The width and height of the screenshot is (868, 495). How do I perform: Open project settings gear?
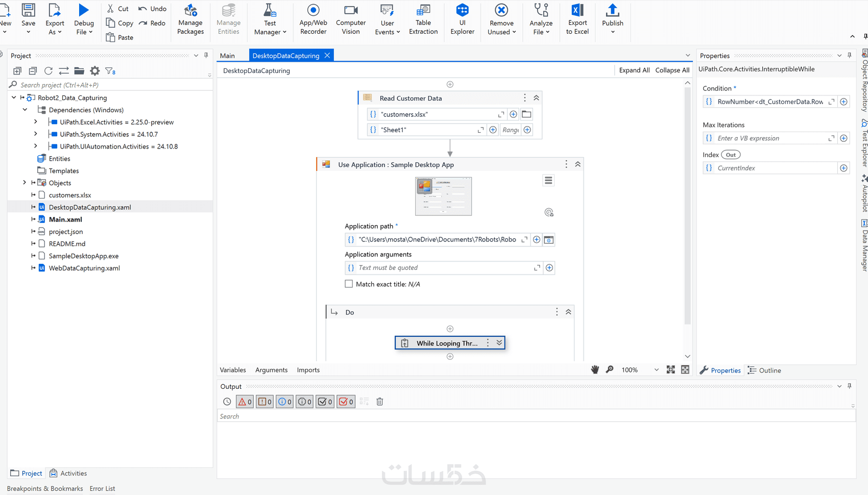pos(95,71)
